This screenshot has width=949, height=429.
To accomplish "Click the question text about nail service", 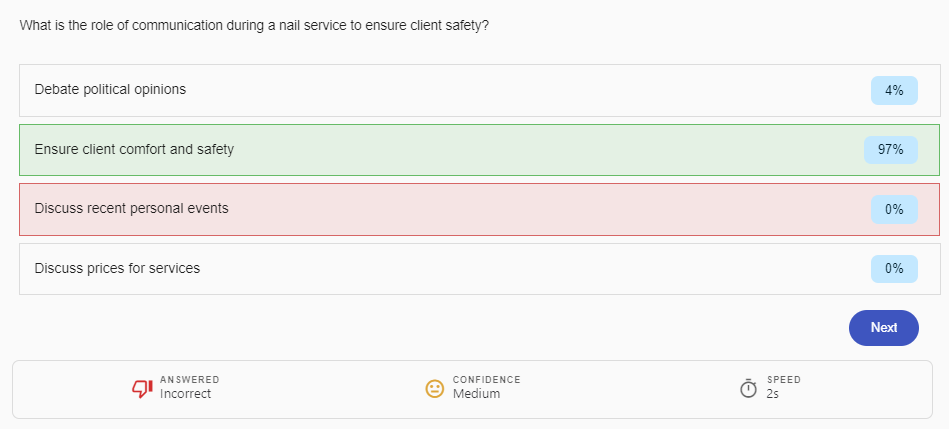I will tap(254, 25).
